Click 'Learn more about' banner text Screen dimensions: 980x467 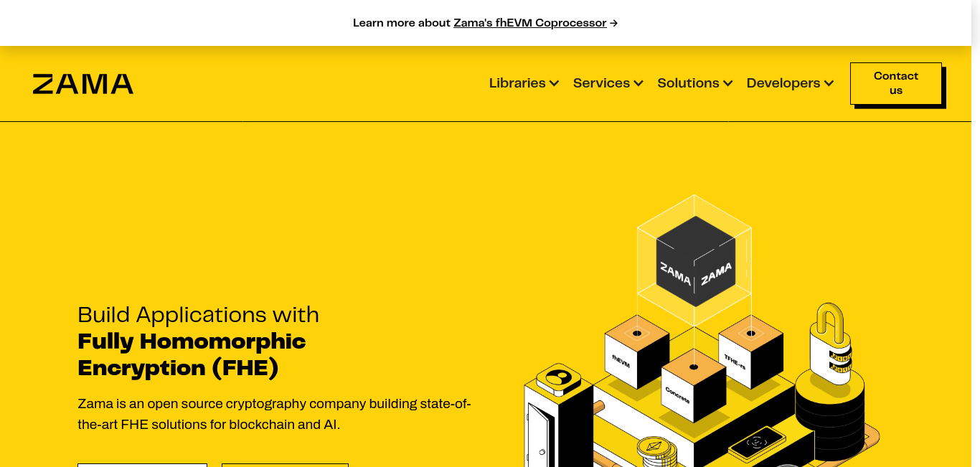[402, 23]
